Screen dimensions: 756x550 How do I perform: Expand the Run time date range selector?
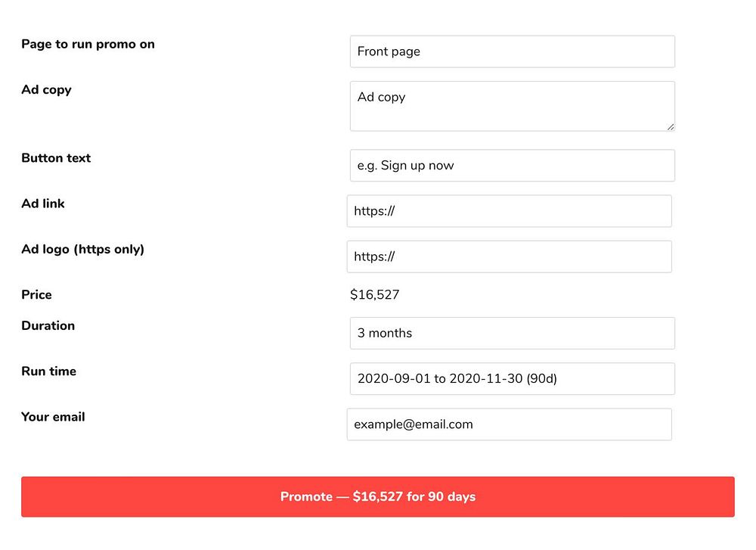pyautogui.click(x=512, y=378)
